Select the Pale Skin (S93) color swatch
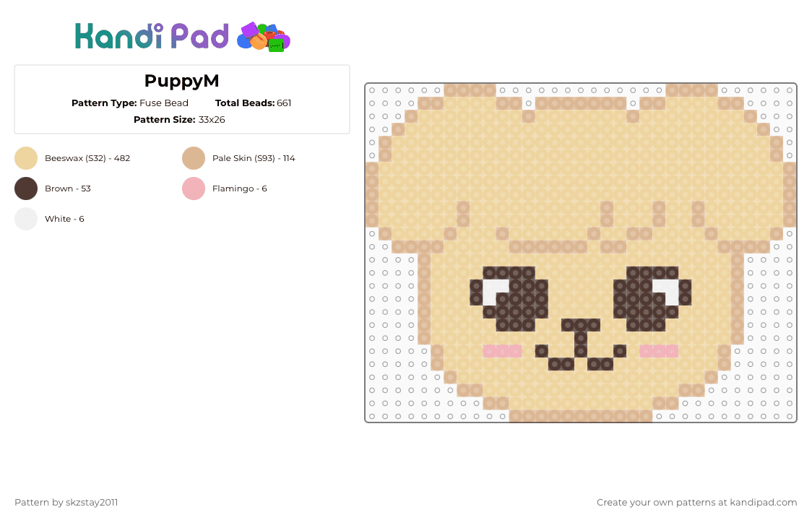812x520 pixels. click(194, 158)
